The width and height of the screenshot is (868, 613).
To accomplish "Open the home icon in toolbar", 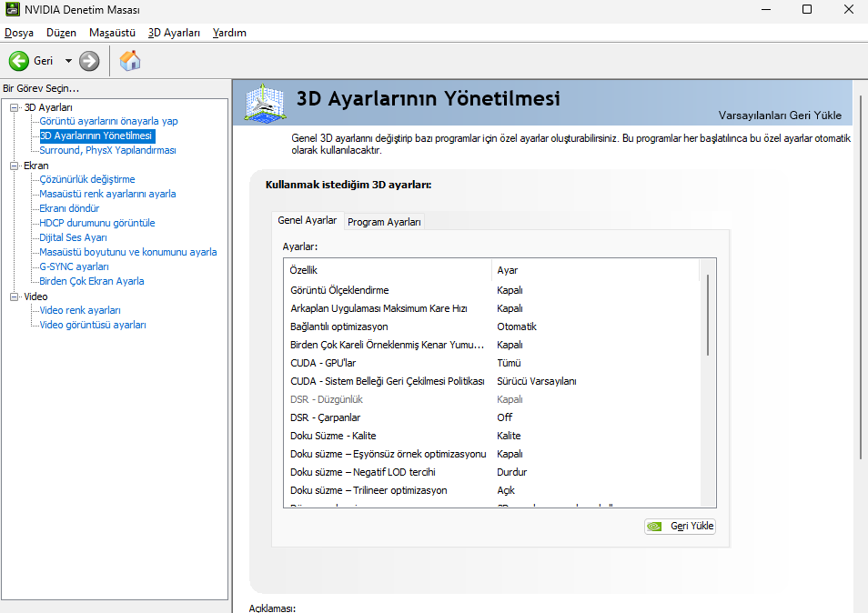I will pos(130,60).
